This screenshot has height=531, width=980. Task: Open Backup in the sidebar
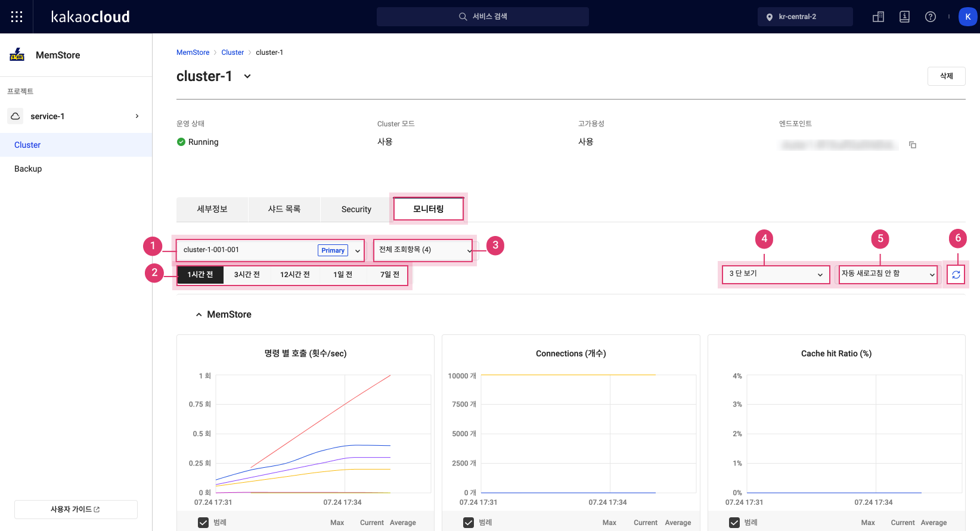pyautogui.click(x=76, y=169)
